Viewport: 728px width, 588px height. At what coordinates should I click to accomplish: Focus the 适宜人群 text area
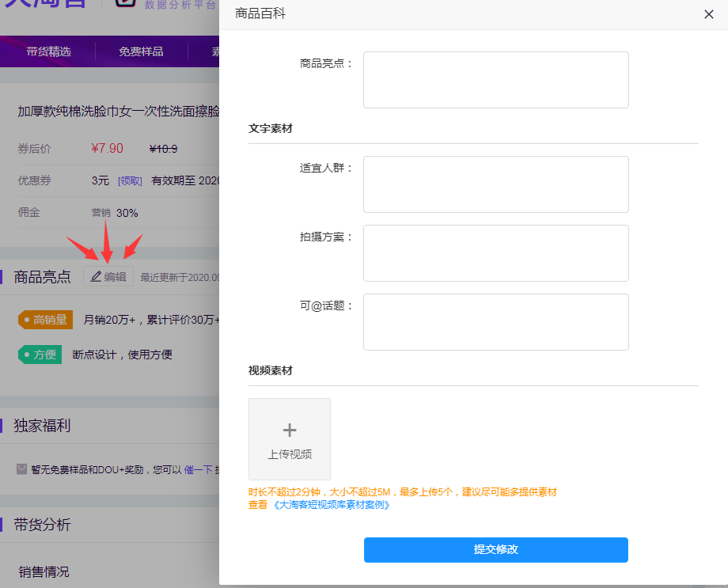click(495, 184)
